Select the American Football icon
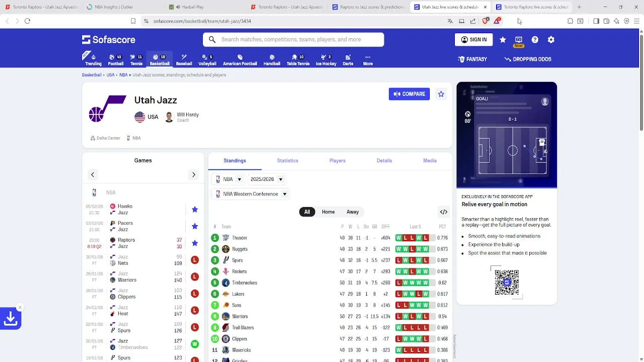The image size is (644, 362). point(240,59)
